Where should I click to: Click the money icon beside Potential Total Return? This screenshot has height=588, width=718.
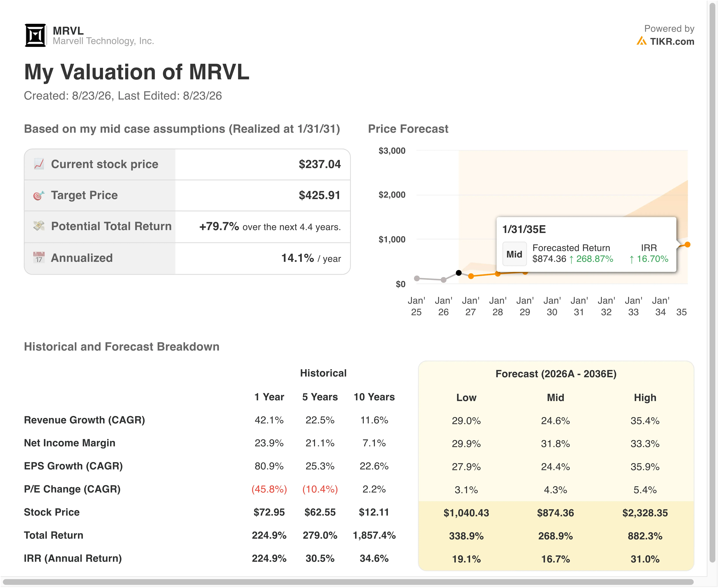tap(39, 226)
